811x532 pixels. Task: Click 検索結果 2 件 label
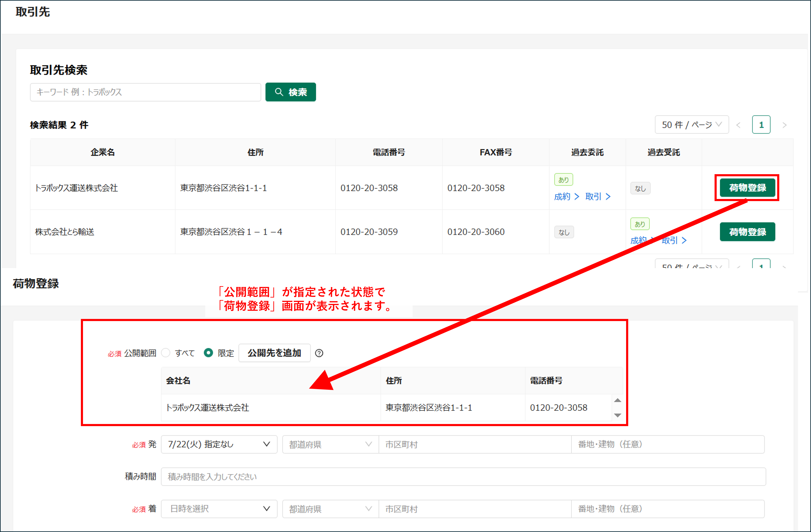[59, 125]
